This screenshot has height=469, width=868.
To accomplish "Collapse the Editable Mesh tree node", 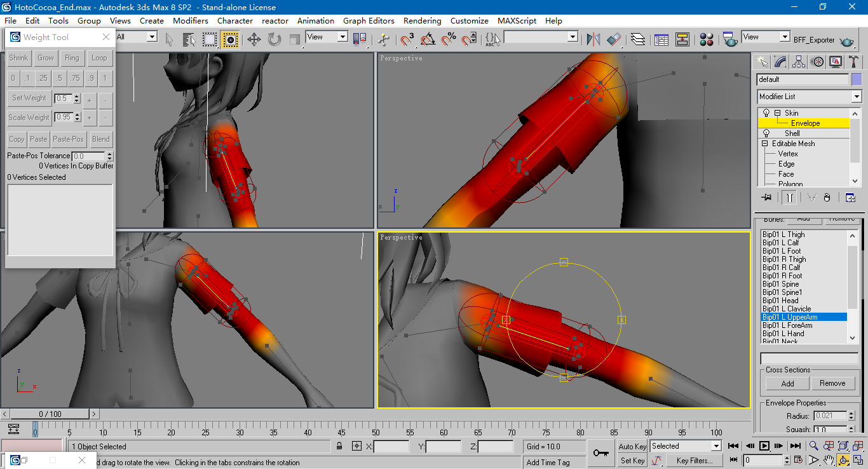I will (x=765, y=144).
